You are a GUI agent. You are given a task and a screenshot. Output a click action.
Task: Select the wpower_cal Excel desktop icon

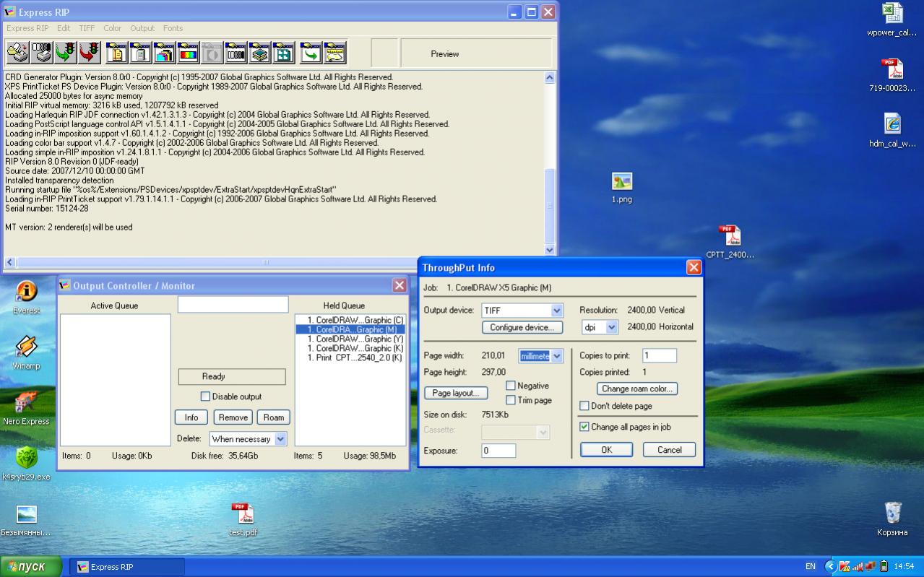click(892, 19)
